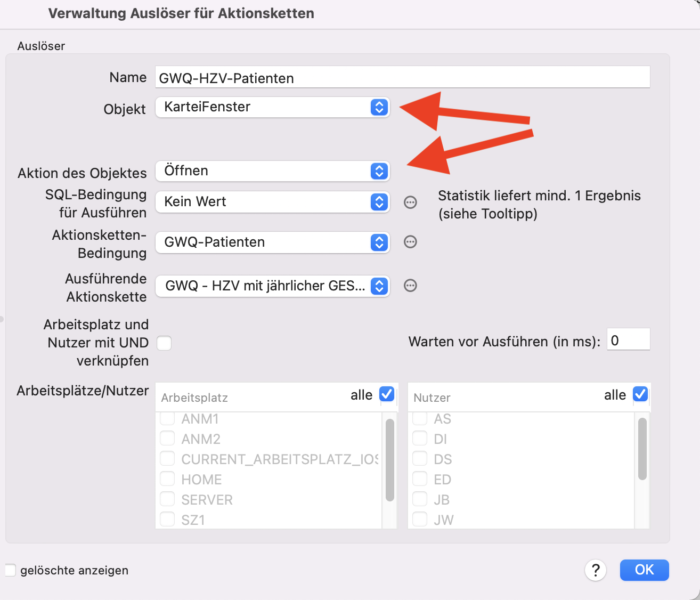Open Ausführende Aktionskette dropdown
Image resolution: width=700 pixels, height=600 pixels.
coord(273,286)
